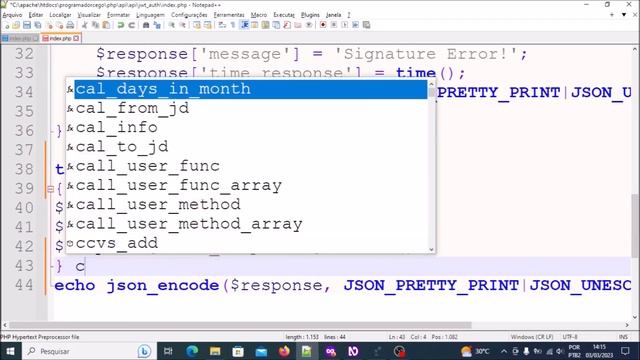Open the Document Map panel icon

[264, 25]
